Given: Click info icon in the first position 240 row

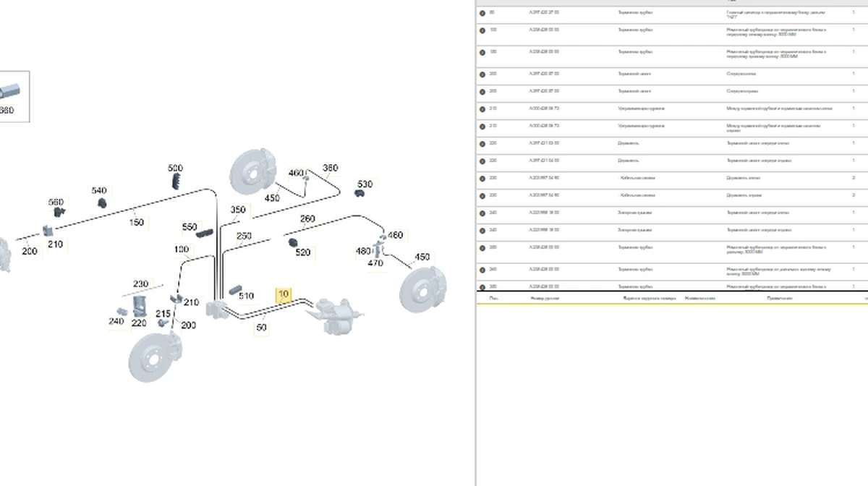Looking at the screenshot, I should point(482,213).
